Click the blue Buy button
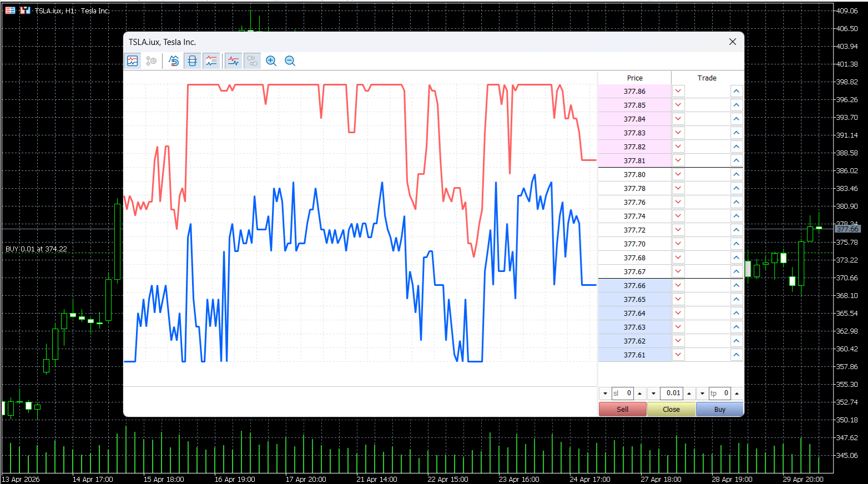The image size is (868, 484). 720,409
